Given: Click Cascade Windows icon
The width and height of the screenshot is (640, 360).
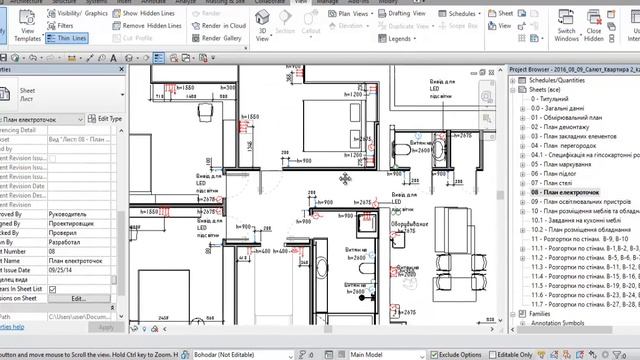Looking at the screenshot, I should point(611,26).
